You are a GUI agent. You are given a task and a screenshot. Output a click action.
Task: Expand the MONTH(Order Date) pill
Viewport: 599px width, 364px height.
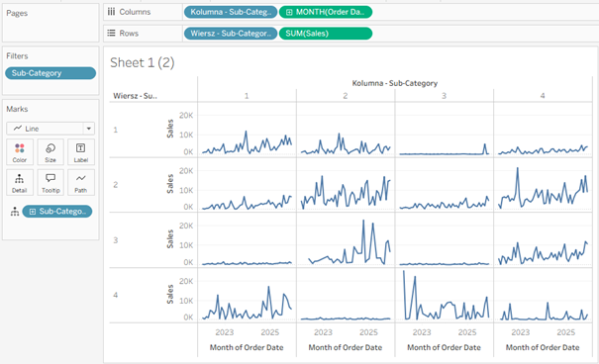pyautogui.click(x=289, y=12)
